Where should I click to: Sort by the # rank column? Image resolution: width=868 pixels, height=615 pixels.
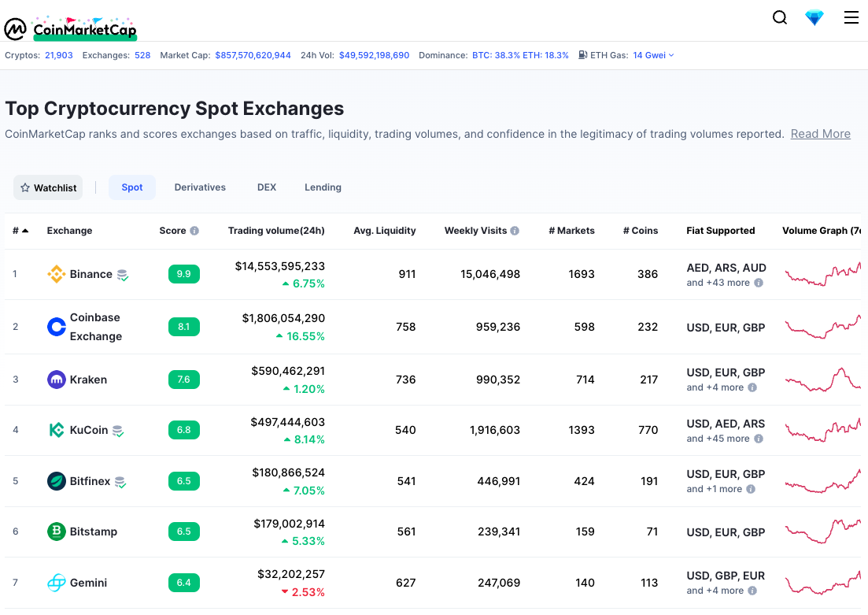20,231
